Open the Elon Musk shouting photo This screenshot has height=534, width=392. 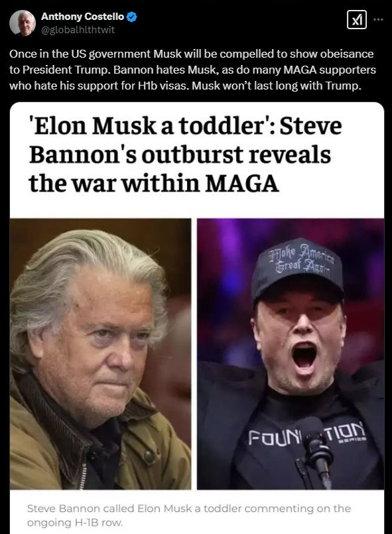click(x=291, y=354)
